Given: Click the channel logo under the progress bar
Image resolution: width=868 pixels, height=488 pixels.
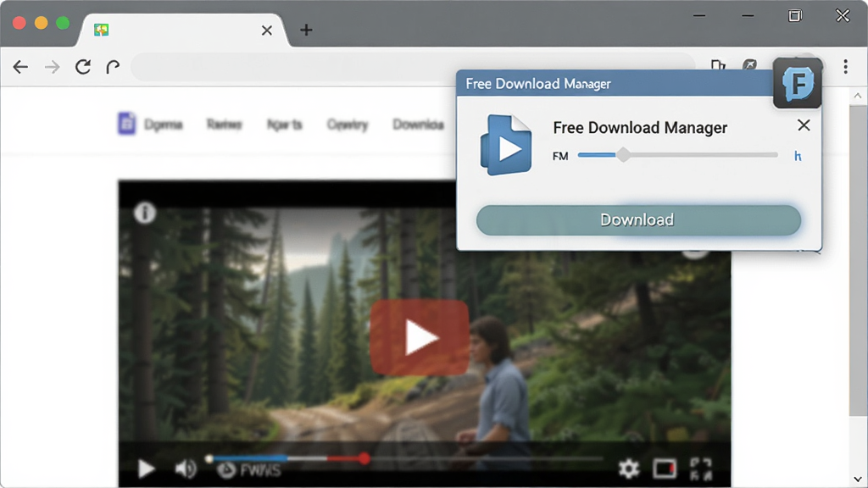Looking at the screenshot, I should (225, 470).
